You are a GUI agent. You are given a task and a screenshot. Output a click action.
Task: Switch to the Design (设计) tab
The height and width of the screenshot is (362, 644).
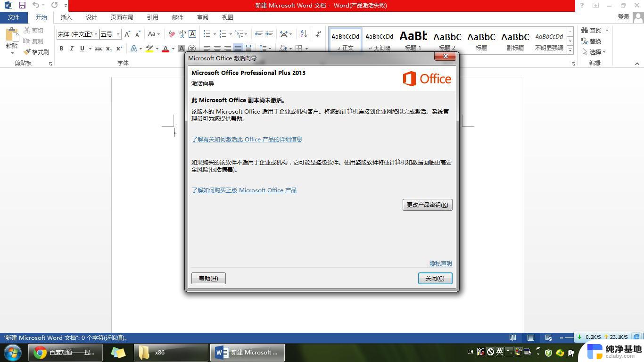[91, 17]
